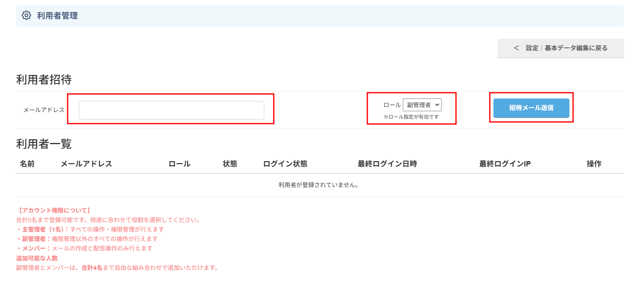Click the ※ロール指定が有効です note

(x=411, y=117)
